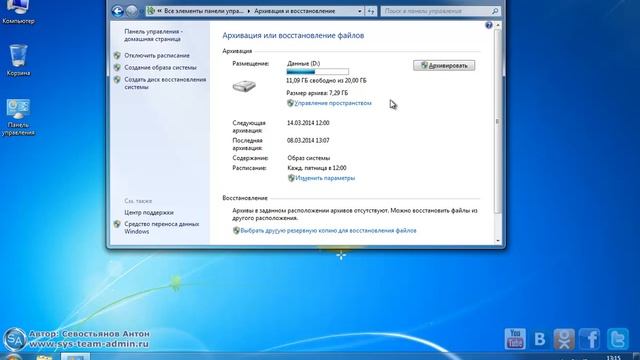Viewport: 640px width, 360px height.
Task: Click the next backup date '14.03.2014 12:00'
Action: [x=308, y=123]
